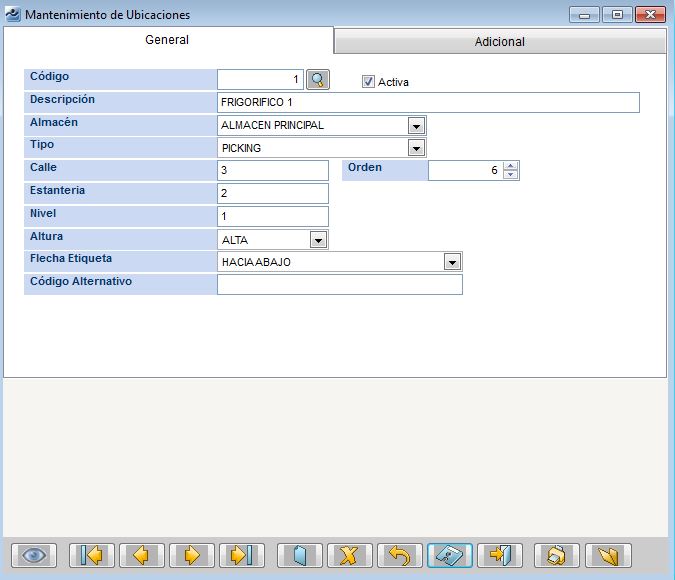Select the General tab
This screenshot has width=675, height=580.
coord(167,40)
